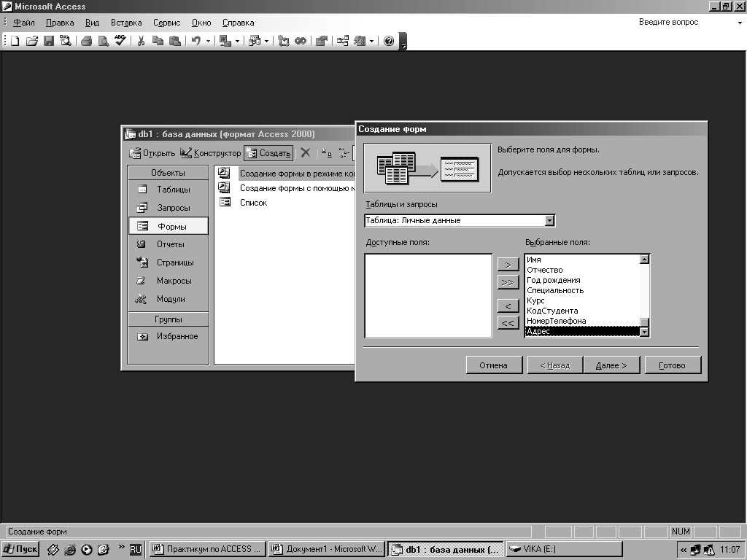Click the Готово button

[x=672, y=365]
